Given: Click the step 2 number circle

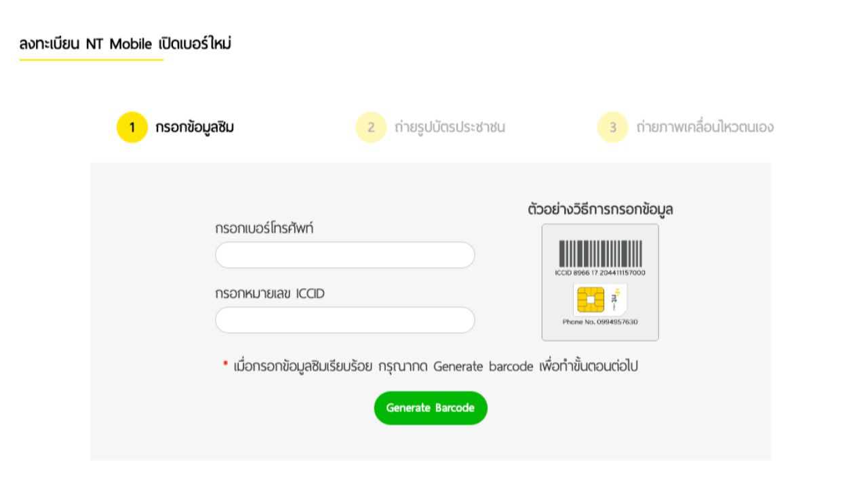Looking at the screenshot, I should click(x=371, y=127).
